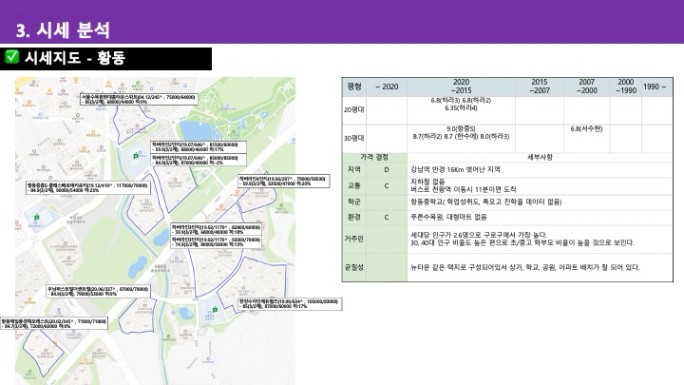Click the '세대당 인구가 2.6명' detail text

pyautogui.click(x=522, y=239)
